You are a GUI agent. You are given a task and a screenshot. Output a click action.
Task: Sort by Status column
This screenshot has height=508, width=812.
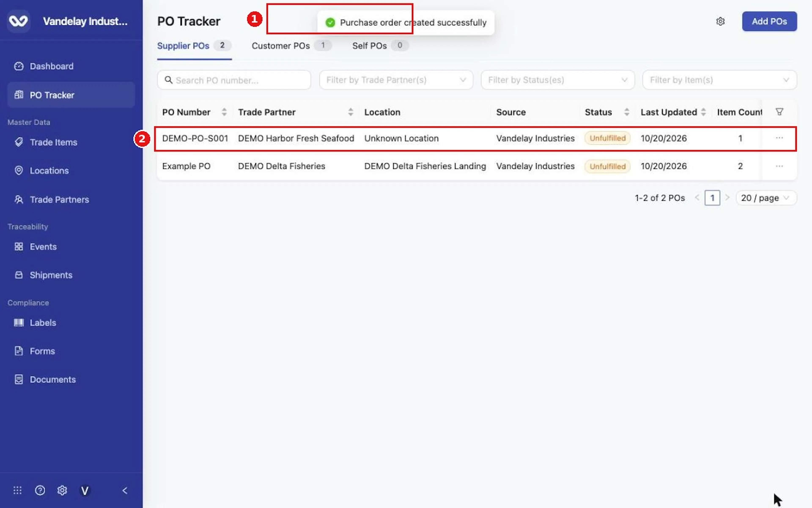click(x=626, y=112)
